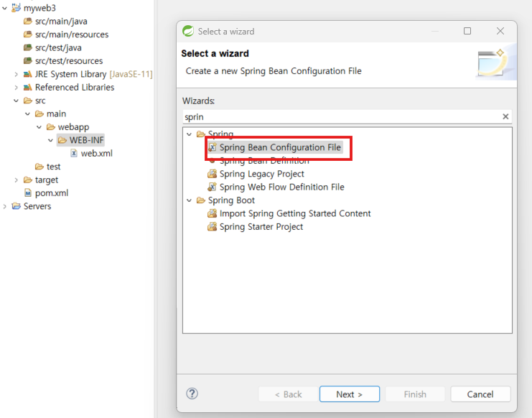This screenshot has height=418, width=532.
Task: Expand the JRE System Library node
Action: (x=16, y=74)
